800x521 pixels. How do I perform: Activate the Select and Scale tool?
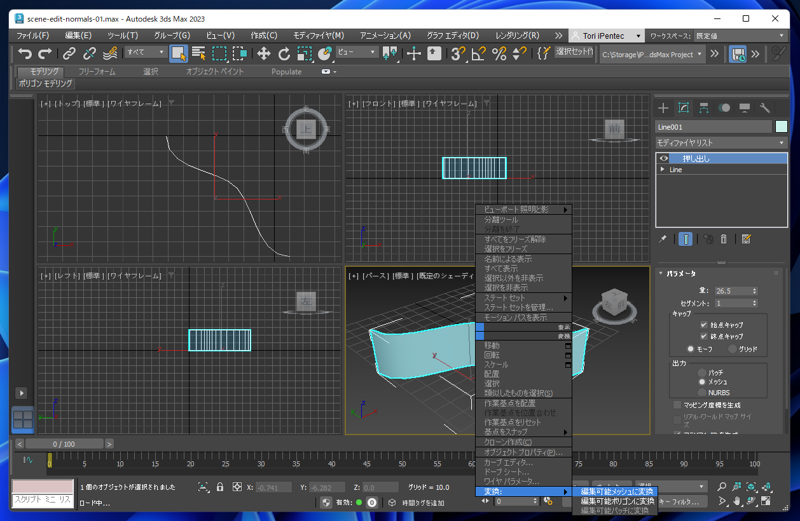pyautogui.click(x=304, y=53)
